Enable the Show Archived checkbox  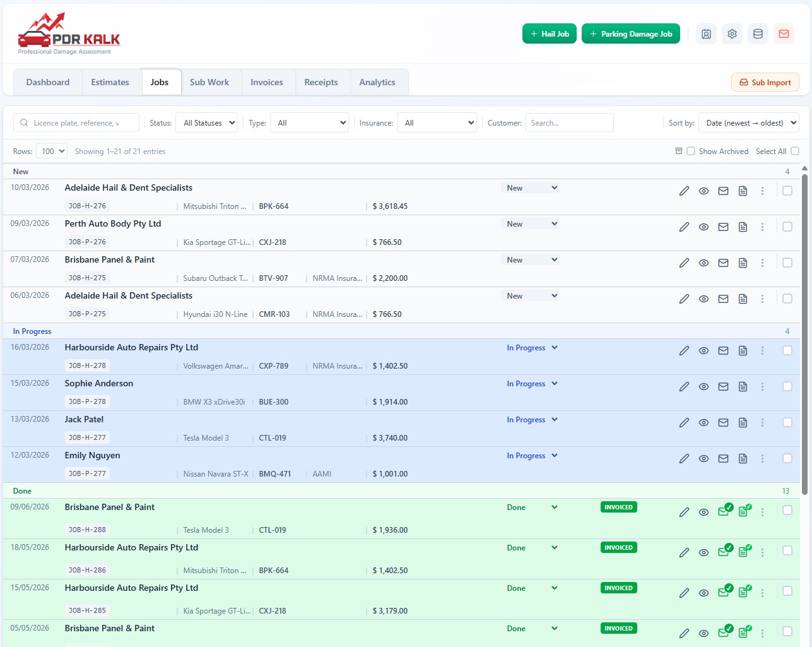691,151
